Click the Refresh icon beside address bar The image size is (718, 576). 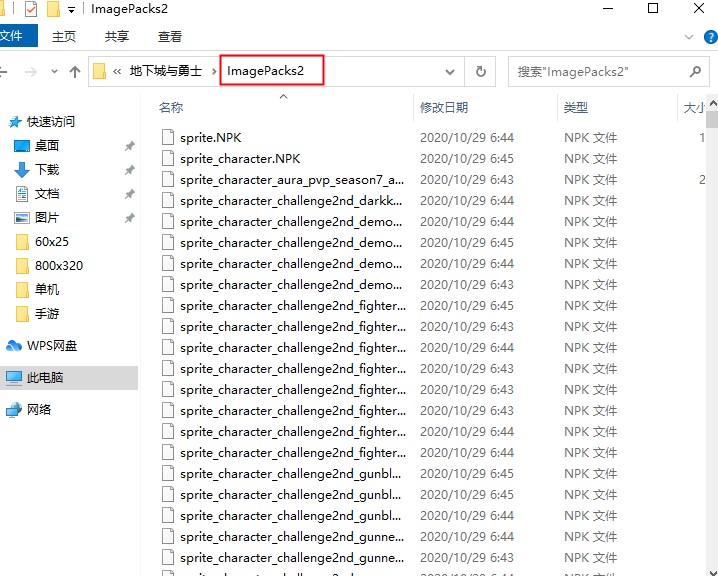(481, 72)
